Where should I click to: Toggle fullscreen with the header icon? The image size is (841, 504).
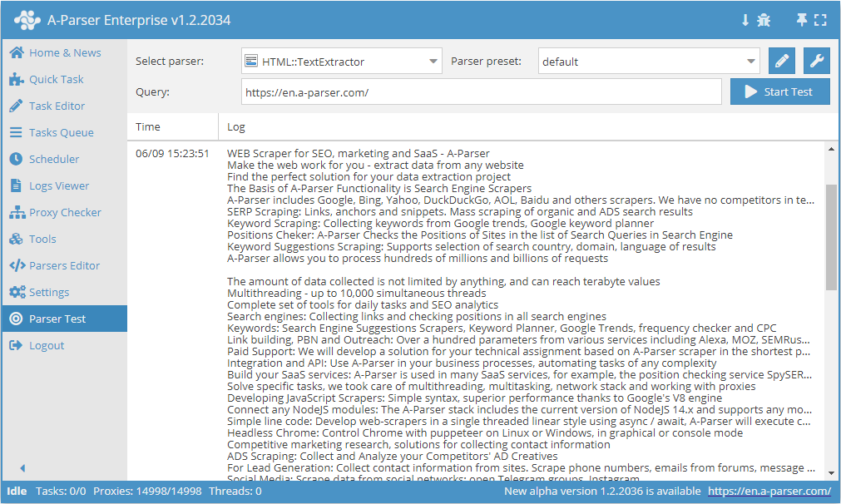pyautogui.click(x=821, y=20)
